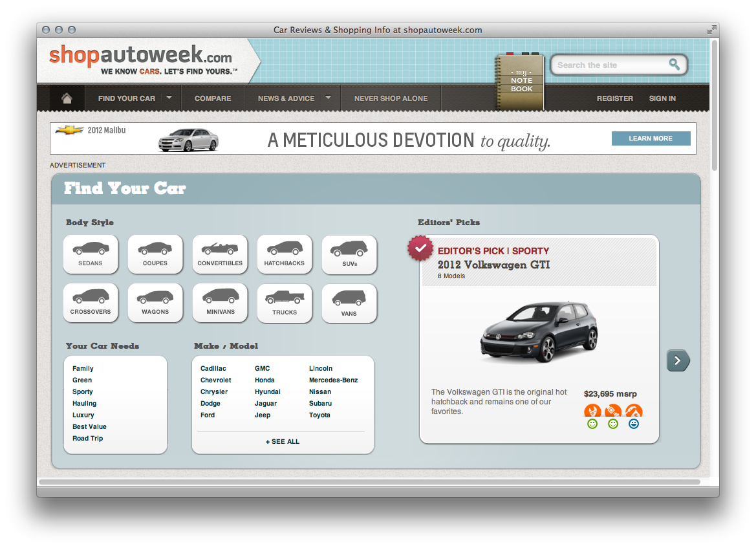Open the Chrysler make link

[214, 391]
